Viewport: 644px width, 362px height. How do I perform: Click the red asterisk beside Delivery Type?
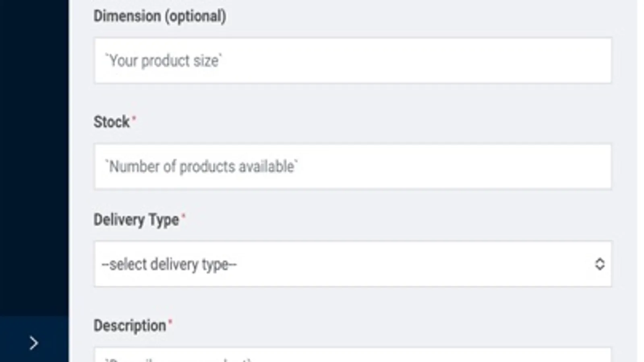(x=183, y=216)
